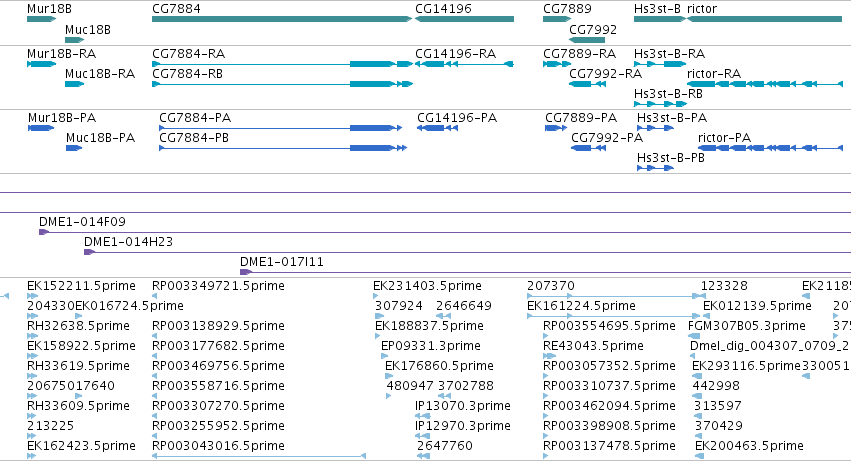The height and width of the screenshot is (461, 851).
Task: Select protein Mur18B-PA
Action: (x=62, y=118)
